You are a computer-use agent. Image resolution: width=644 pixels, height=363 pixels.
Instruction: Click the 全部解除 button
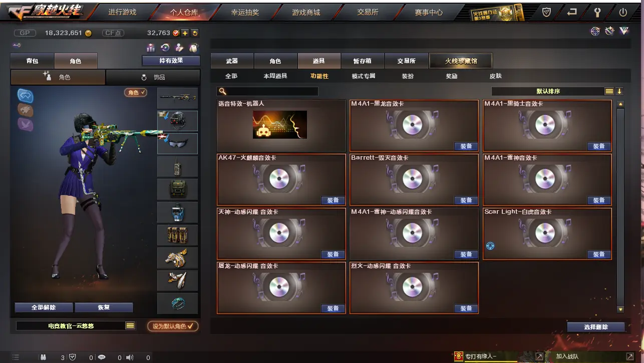pyautogui.click(x=44, y=307)
